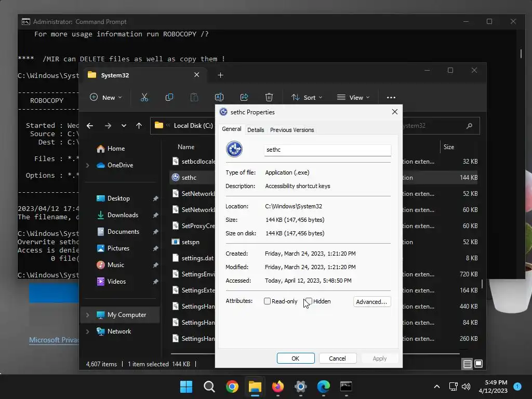Open taskbar Search
Screen dimensions: 532x399
click(x=209, y=387)
